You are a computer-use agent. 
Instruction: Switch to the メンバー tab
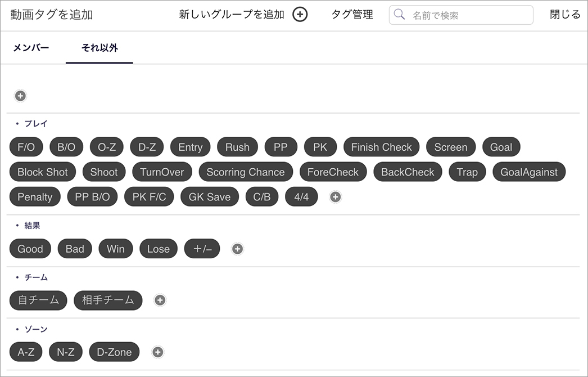31,48
